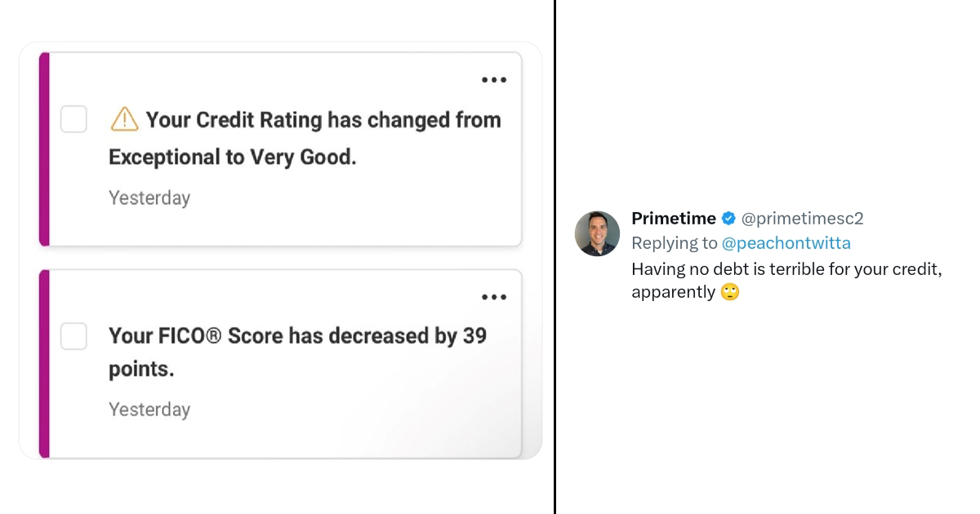Select the Yesterday timestamp on the FICO alert
The image size is (980, 514).
[x=149, y=410]
